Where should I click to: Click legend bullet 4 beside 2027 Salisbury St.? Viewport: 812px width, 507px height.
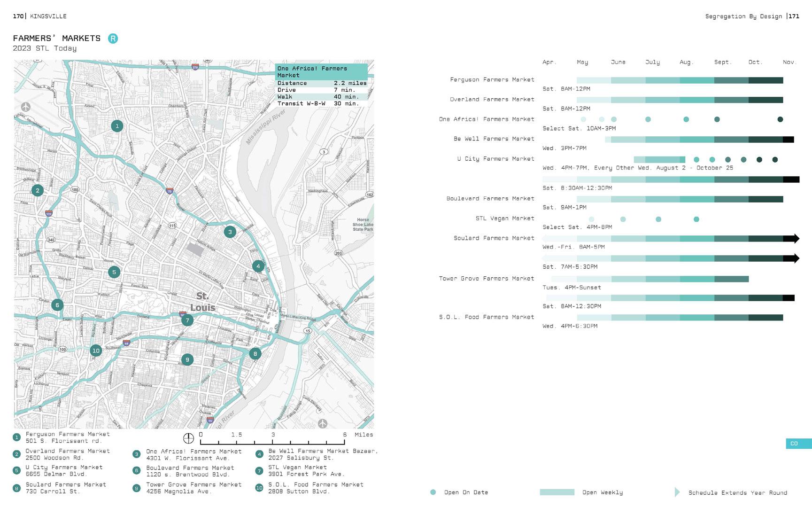[x=259, y=454]
